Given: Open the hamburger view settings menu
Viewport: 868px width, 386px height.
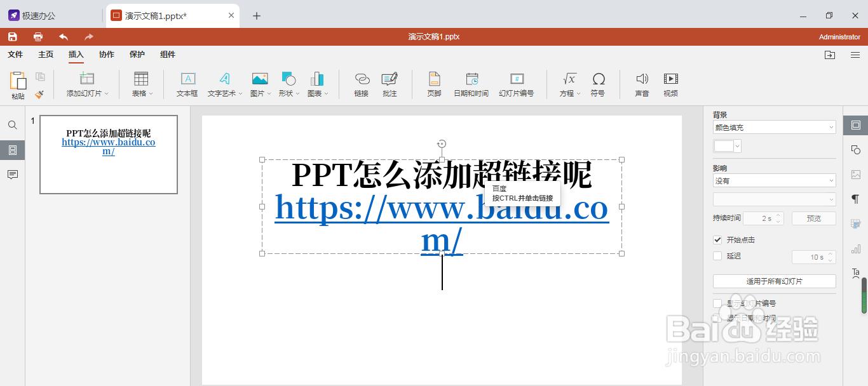Looking at the screenshot, I should point(855,55).
